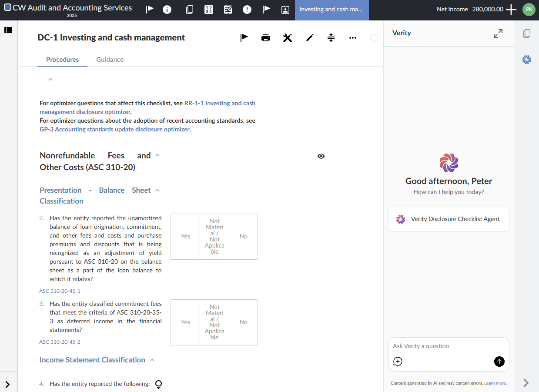Image resolution: width=539 pixels, height=392 pixels.
Task: Click the collapse-all compress icon
Action: pos(331,38)
